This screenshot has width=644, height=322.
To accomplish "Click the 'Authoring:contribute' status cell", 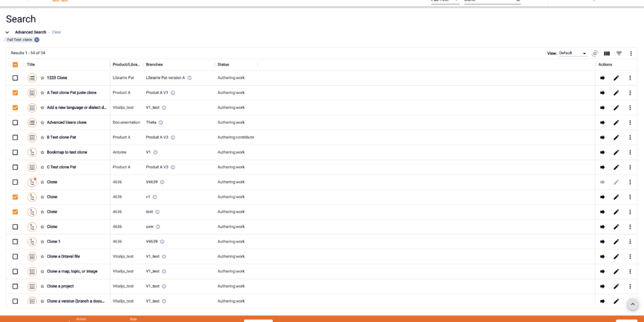I will point(236,138).
